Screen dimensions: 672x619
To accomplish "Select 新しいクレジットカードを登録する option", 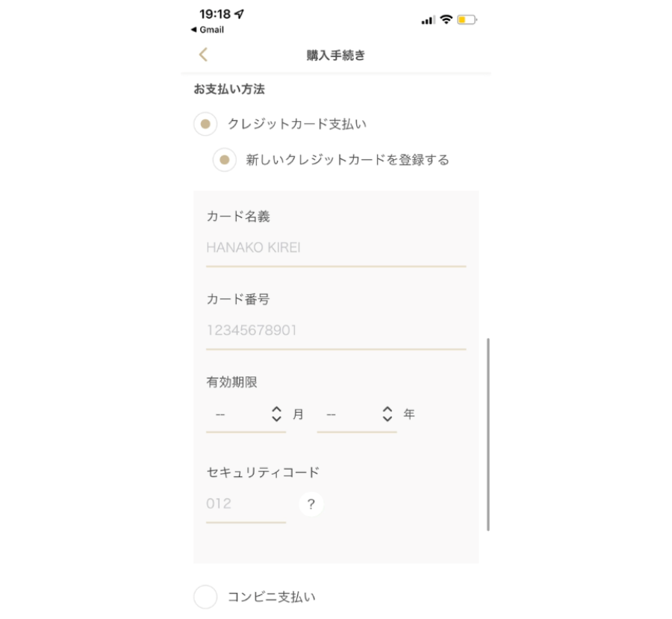I will (224, 160).
